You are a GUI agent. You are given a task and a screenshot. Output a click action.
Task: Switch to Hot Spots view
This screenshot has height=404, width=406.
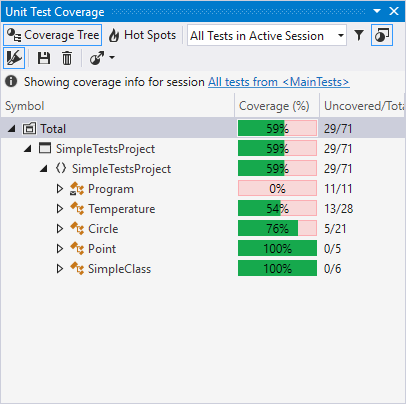[142, 35]
